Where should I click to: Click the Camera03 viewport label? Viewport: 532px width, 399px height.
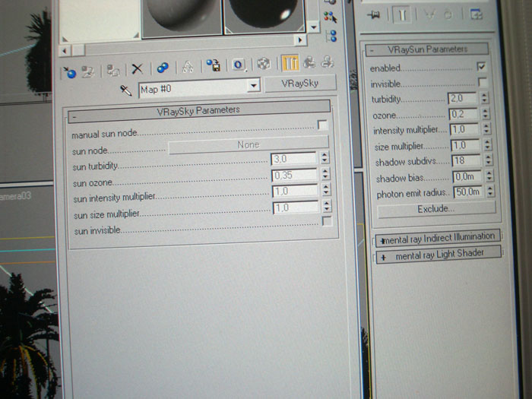tap(15, 196)
